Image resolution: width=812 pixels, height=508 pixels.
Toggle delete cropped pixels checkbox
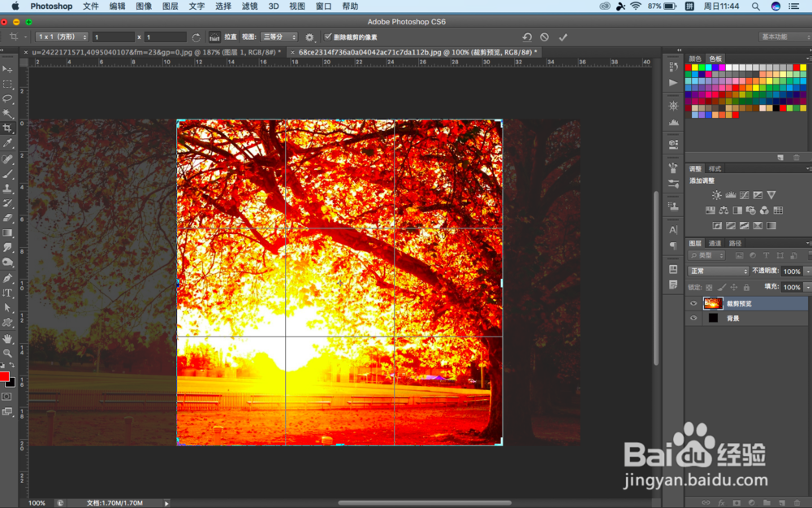coord(328,37)
